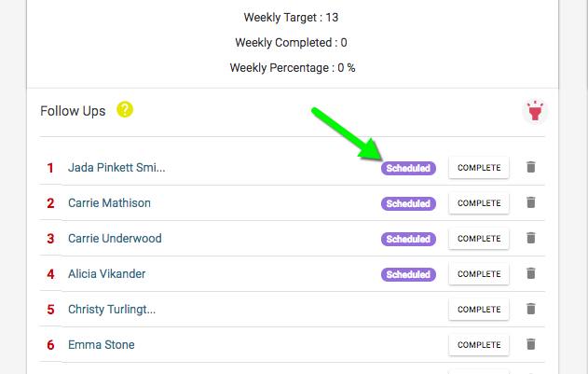
Task: Click Scheduled badge for Jada Pinkett Smith
Action: pyautogui.click(x=408, y=169)
